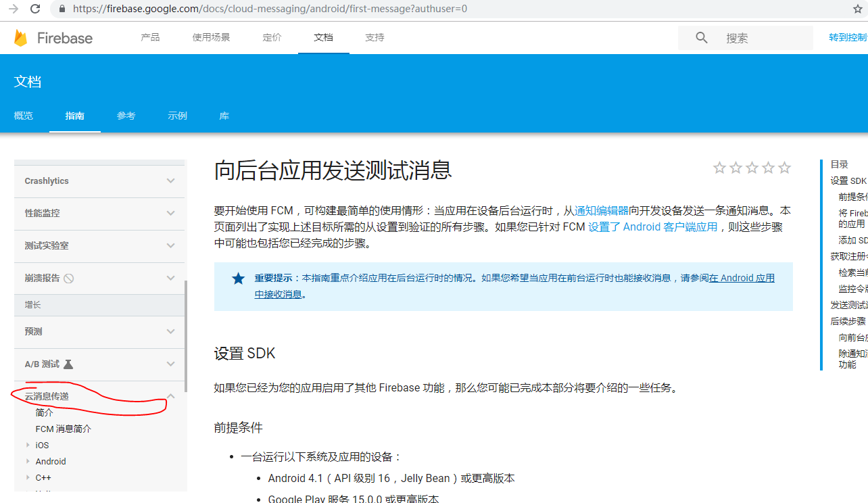Jump to 设置 SDK in table of contents
This screenshot has width=868, height=503.
tap(848, 181)
